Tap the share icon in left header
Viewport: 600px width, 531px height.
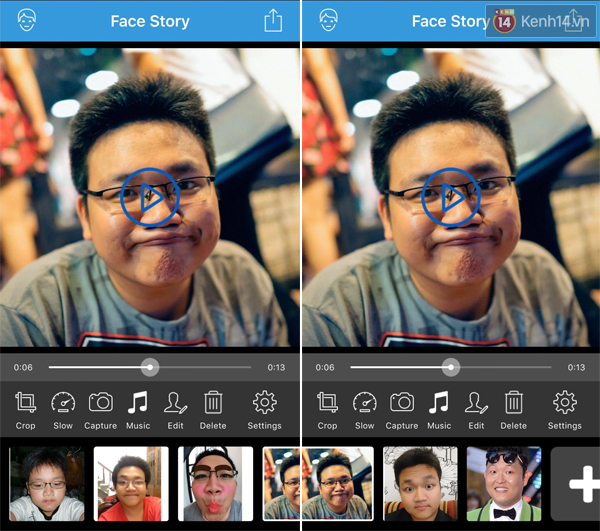(x=273, y=21)
